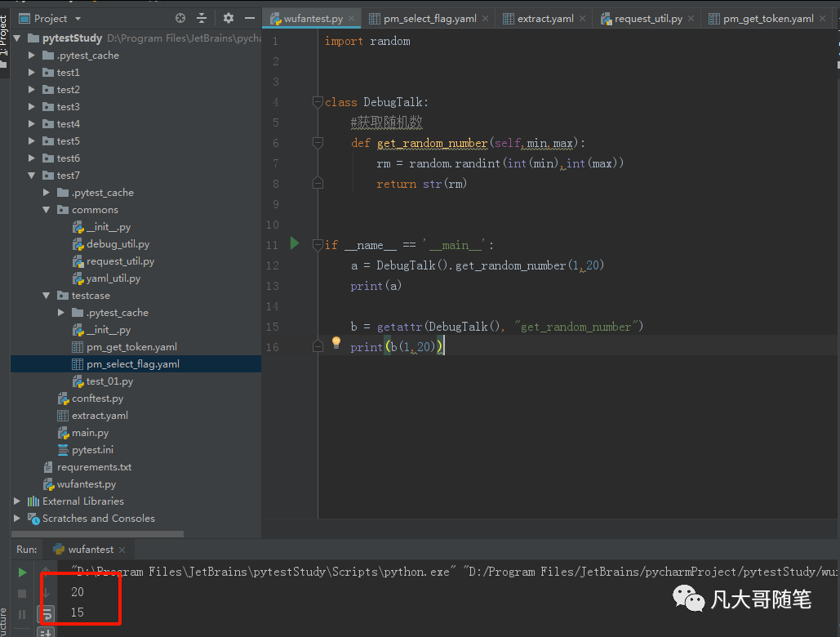Hide the Project tool window with minus icon

(x=250, y=18)
